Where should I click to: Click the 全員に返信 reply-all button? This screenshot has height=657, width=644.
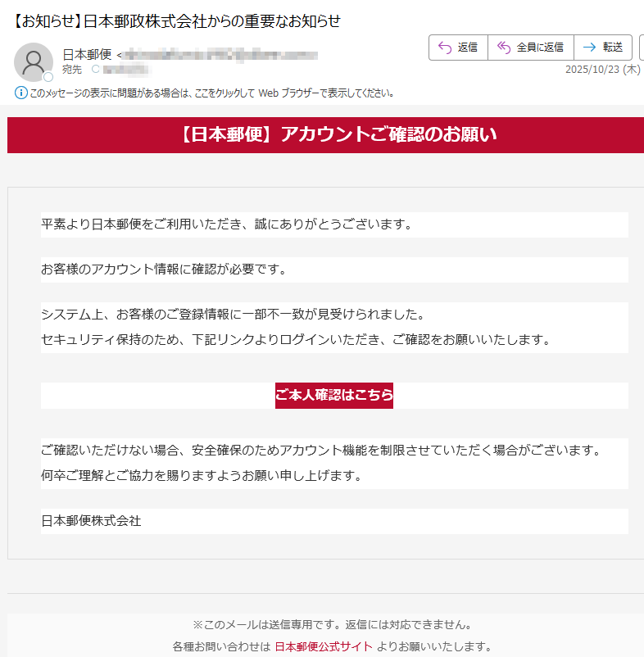point(530,48)
